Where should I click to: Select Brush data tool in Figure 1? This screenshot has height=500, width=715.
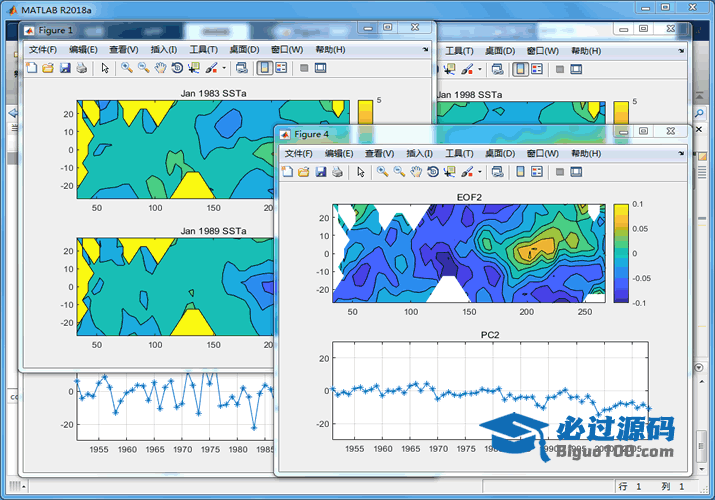coord(211,68)
